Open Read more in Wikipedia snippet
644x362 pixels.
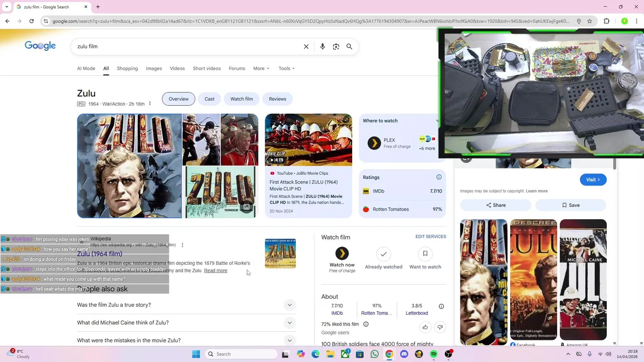click(215, 270)
